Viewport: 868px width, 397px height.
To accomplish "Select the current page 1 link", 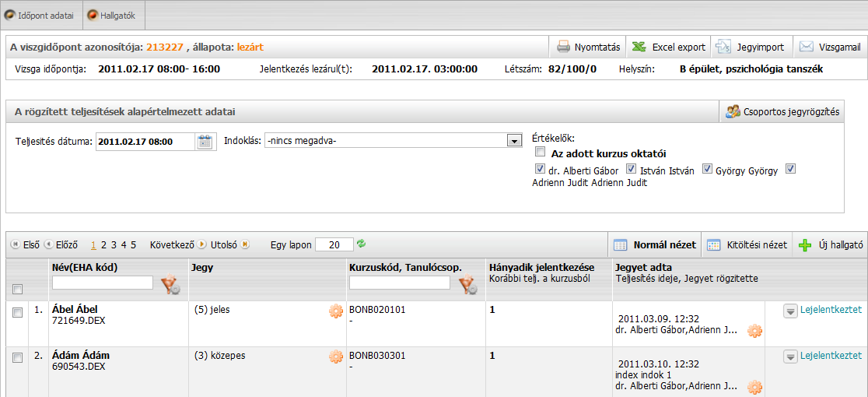I will [x=93, y=244].
